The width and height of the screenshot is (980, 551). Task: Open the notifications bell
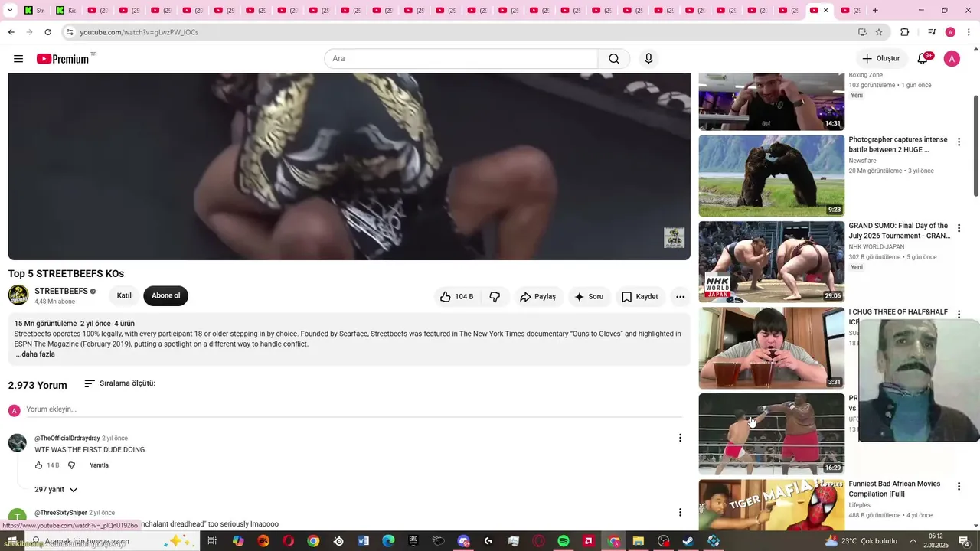pos(923,59)
